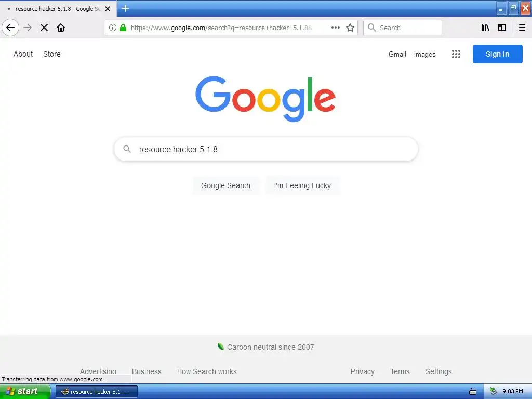
Task: Open the Store link
Action: point(52,54)
